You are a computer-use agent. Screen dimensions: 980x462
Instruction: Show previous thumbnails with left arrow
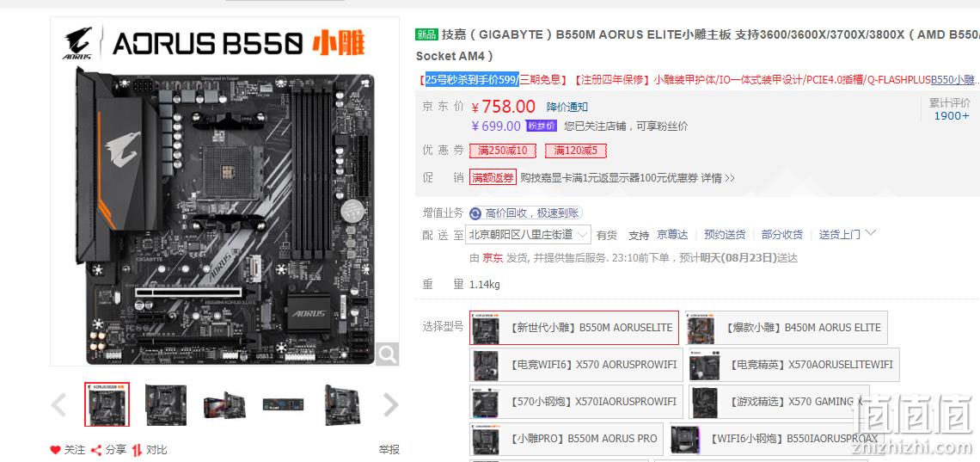[x=58, y=404]
